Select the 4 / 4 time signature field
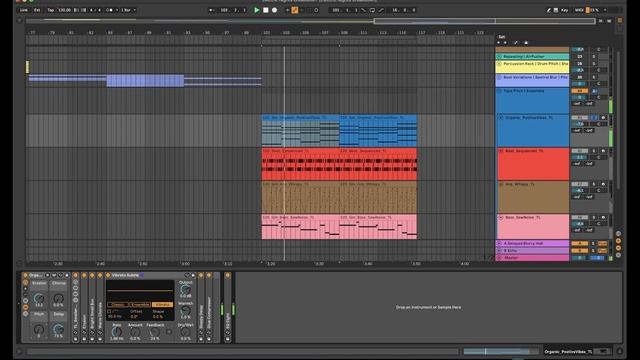640x360 pixels. tap(95, 10)
